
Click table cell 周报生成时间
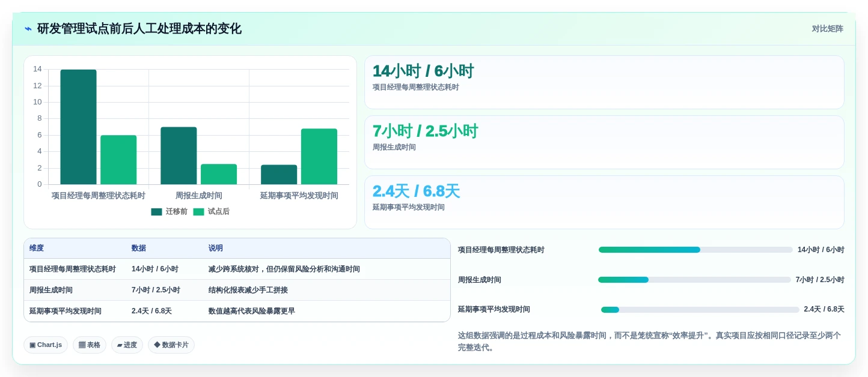coord(51,290)
